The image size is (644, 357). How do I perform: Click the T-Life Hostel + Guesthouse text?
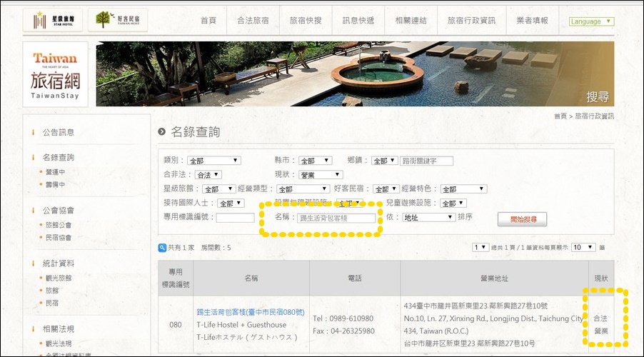pos(241,325)
